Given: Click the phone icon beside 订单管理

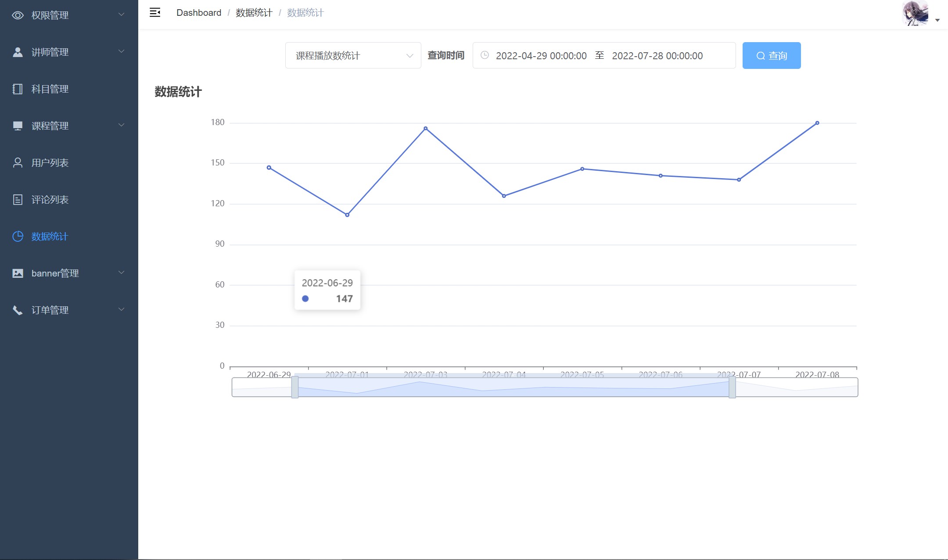Looking at the screenshot, I should point(18,310).
